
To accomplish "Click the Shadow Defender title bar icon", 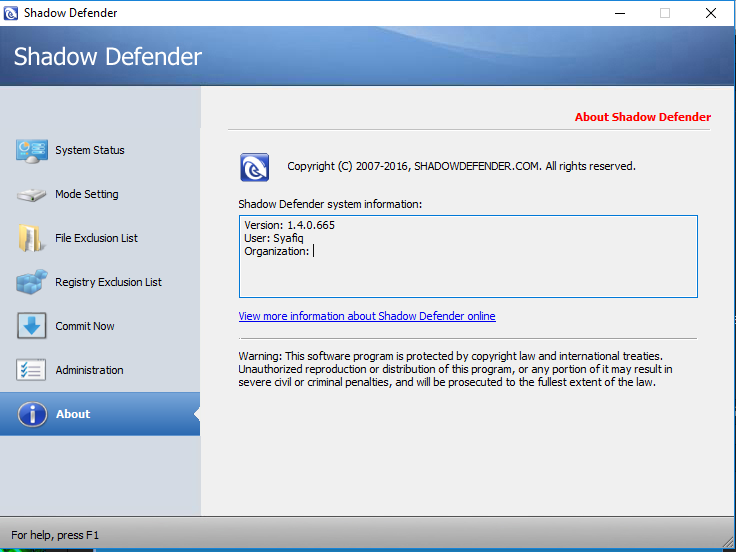I will pyautogui.click(x=10, y=13).
